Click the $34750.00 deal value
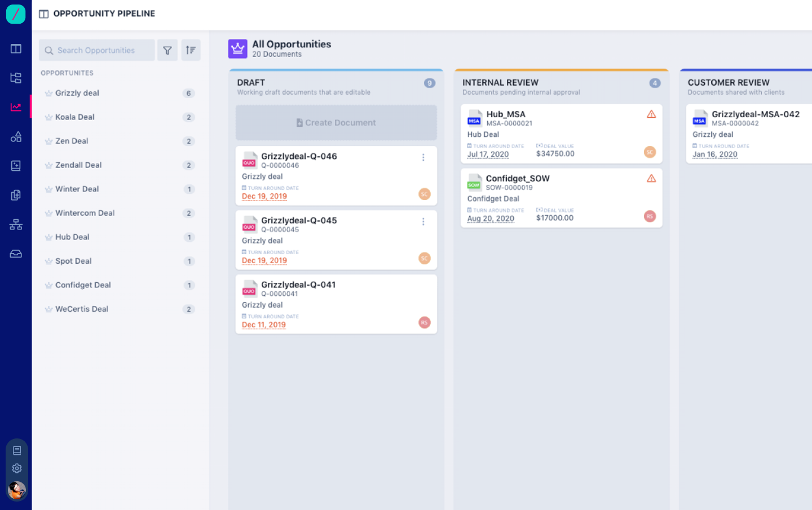812x510 pixels. pos(555,154)
